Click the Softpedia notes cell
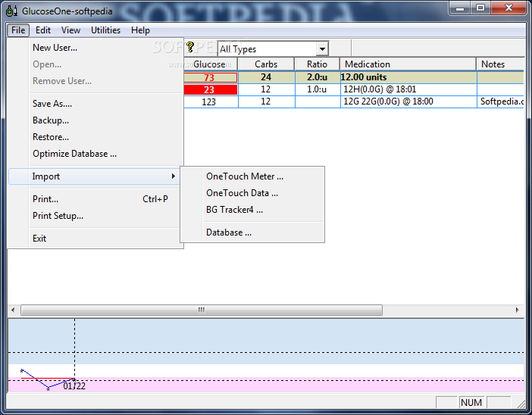Viewport: 532px width, 415px height. tap(501, 101)
